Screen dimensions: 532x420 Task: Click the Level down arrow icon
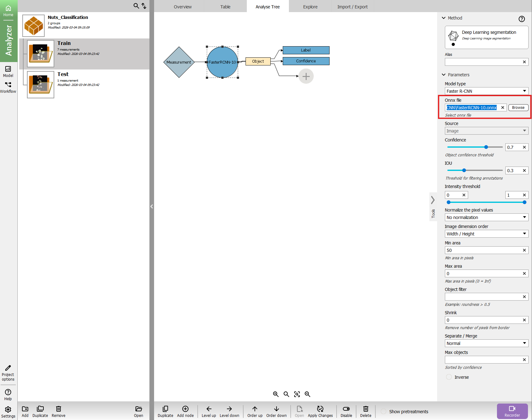point(229,409)
